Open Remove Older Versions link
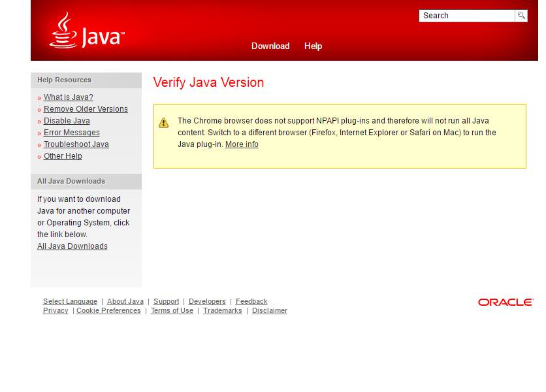This screenshot has height=392, width=546. 86,109
